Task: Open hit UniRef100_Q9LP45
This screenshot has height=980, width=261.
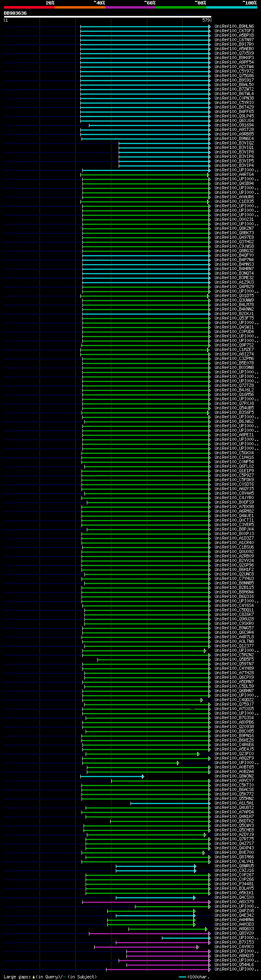Action: (x=234, y=116)
